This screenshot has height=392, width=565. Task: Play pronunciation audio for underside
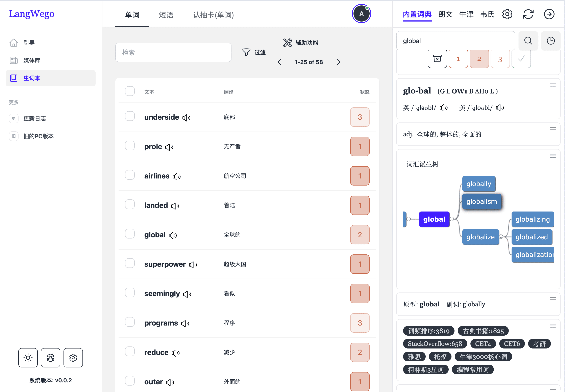pyautogui.click(x=186, y=118)
